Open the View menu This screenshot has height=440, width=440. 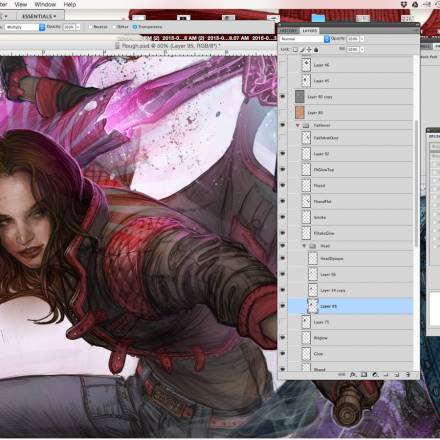pos(20,4)
